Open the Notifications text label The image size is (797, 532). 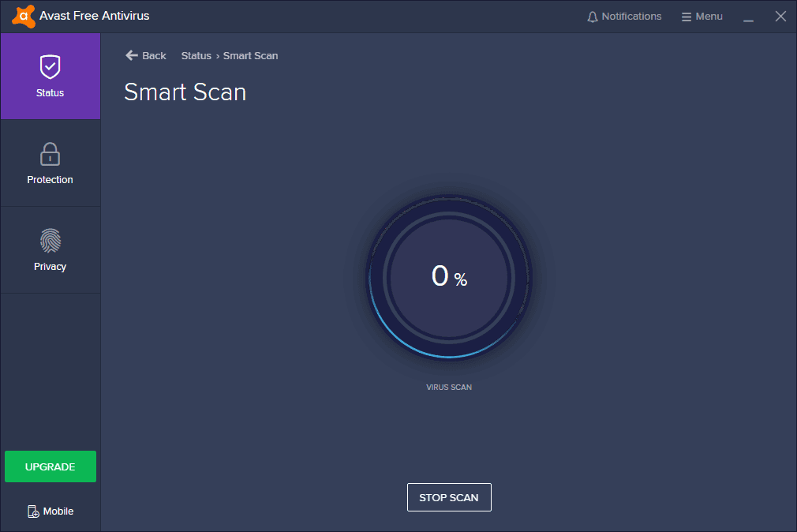631,17
